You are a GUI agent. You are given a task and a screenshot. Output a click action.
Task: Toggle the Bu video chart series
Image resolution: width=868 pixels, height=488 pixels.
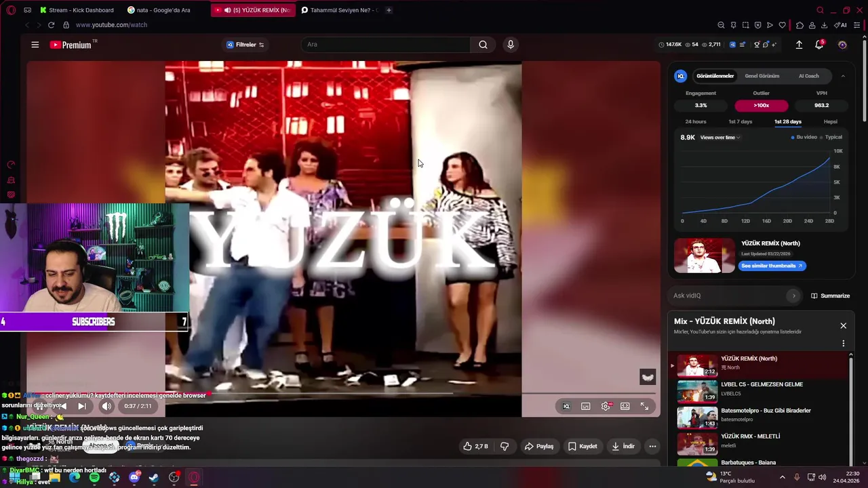tap(804, 137)
